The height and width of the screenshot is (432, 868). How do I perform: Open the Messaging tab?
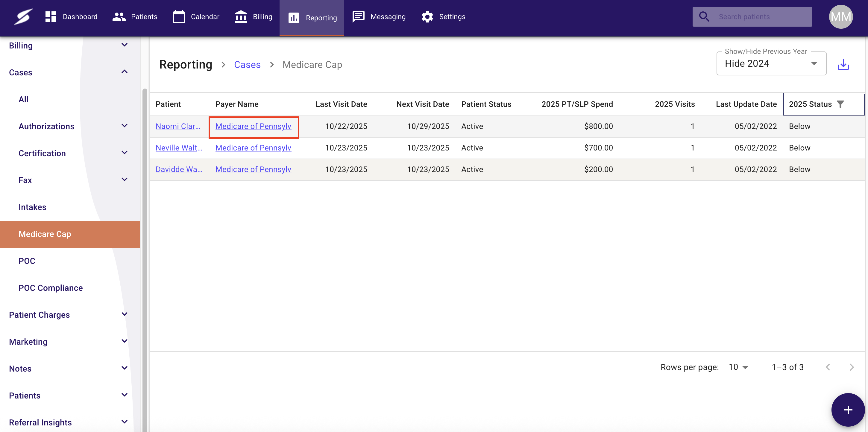[x=379, y=16]
